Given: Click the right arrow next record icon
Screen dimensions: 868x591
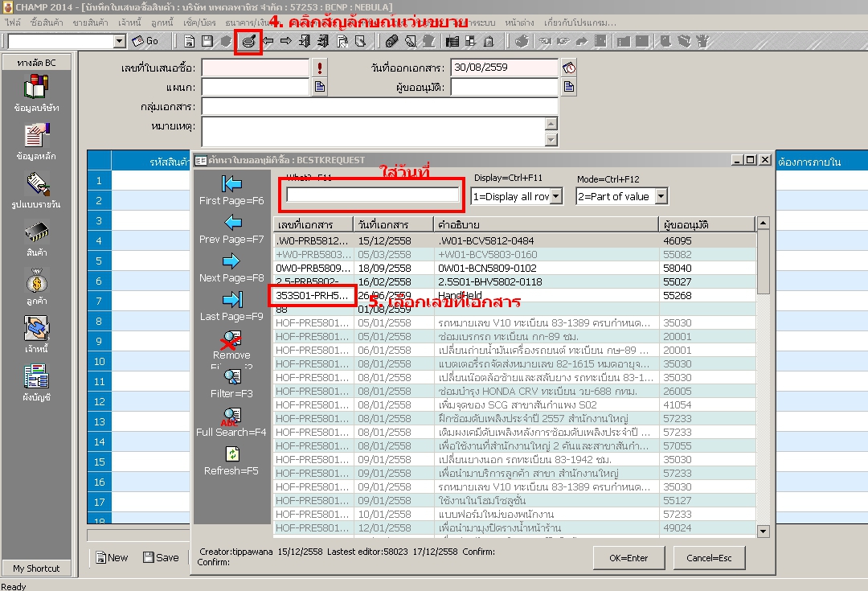Looking at the screenshot, I should (286, 41).
